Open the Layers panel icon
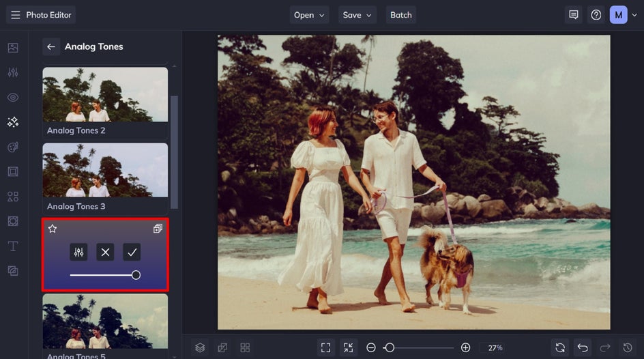644x359 pixels. [200, 348]
